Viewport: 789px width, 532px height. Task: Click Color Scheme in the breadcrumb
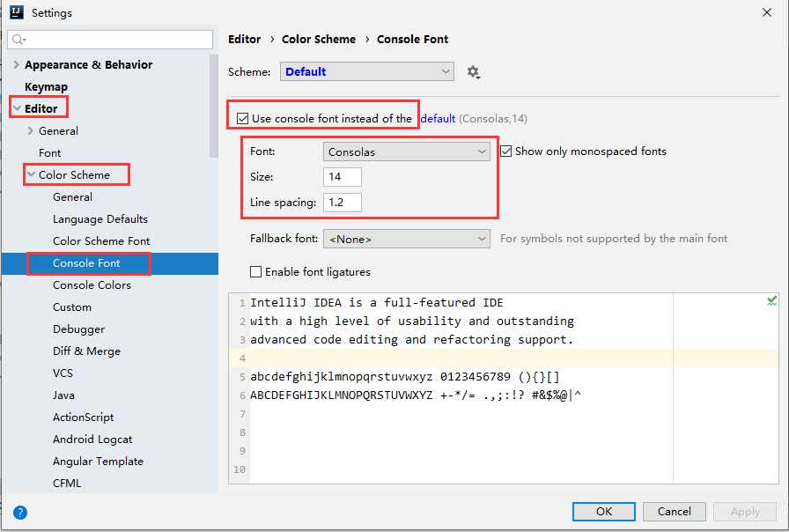click(x=319, y=40)
